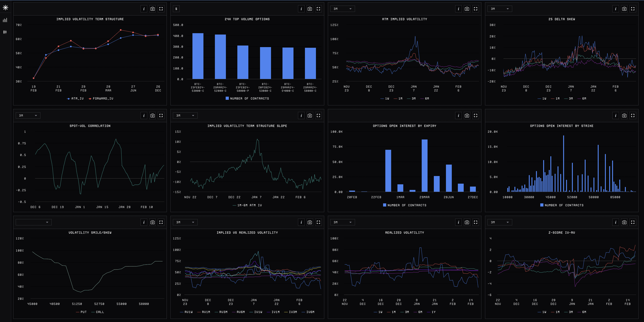Screen dimensions: 644x322
Task: Fullscreen the Z-Score IV-RV chart
Action: 633,222
